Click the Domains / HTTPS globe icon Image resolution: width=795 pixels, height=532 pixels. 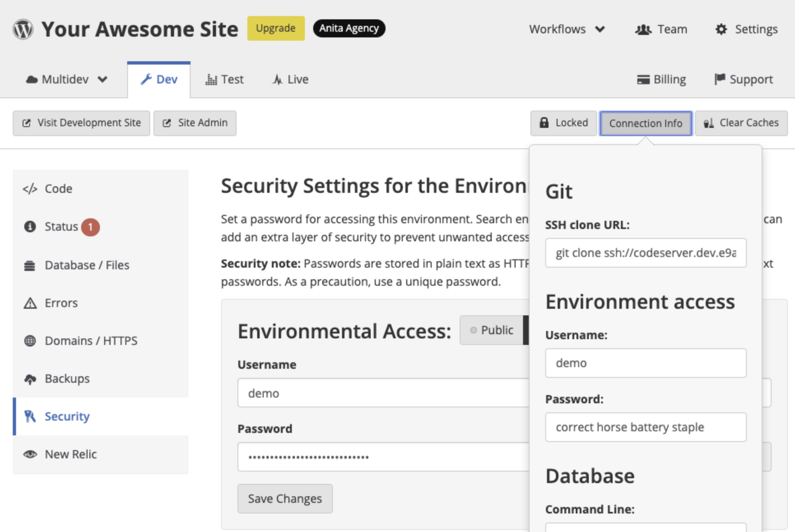tap(30, 341)
